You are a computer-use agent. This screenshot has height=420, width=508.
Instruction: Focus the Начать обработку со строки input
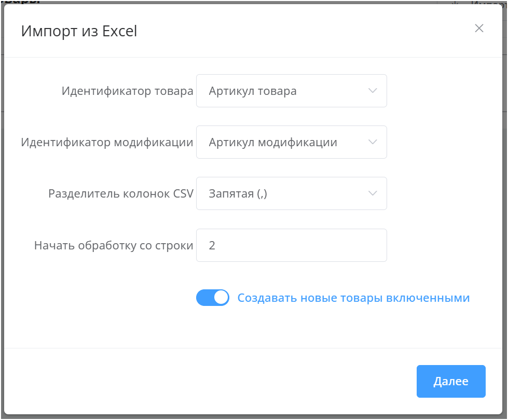pos(291,245)
